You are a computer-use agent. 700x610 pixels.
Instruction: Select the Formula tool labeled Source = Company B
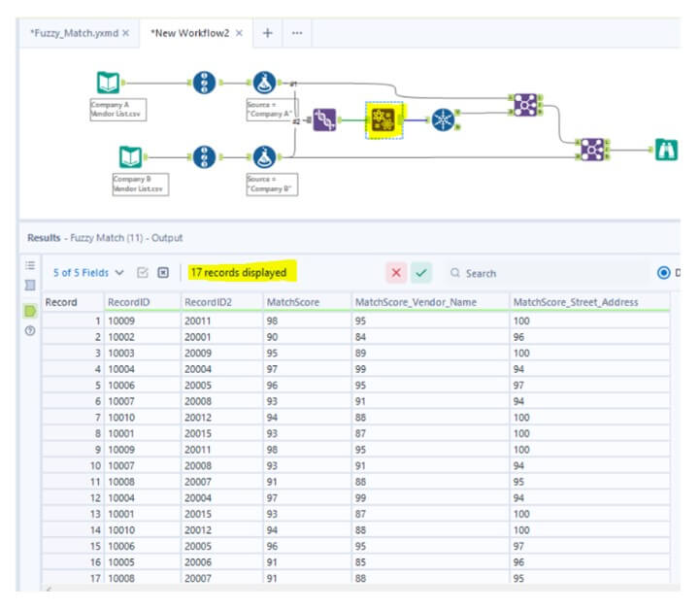tap(264, 157)
